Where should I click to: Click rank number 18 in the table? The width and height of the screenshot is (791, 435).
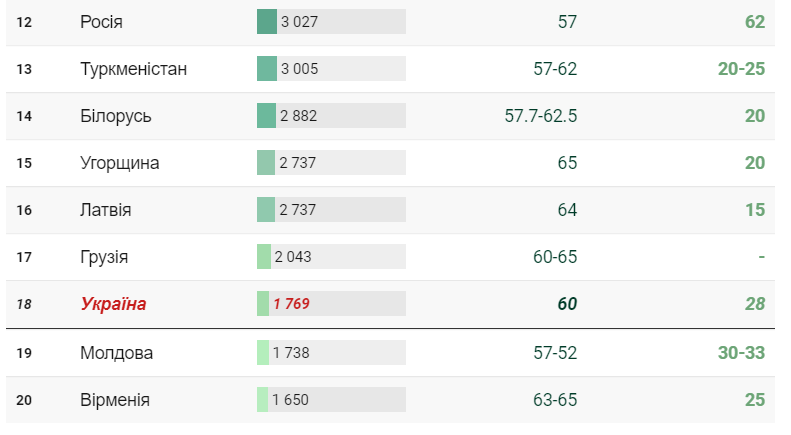[x=25, y=304]
